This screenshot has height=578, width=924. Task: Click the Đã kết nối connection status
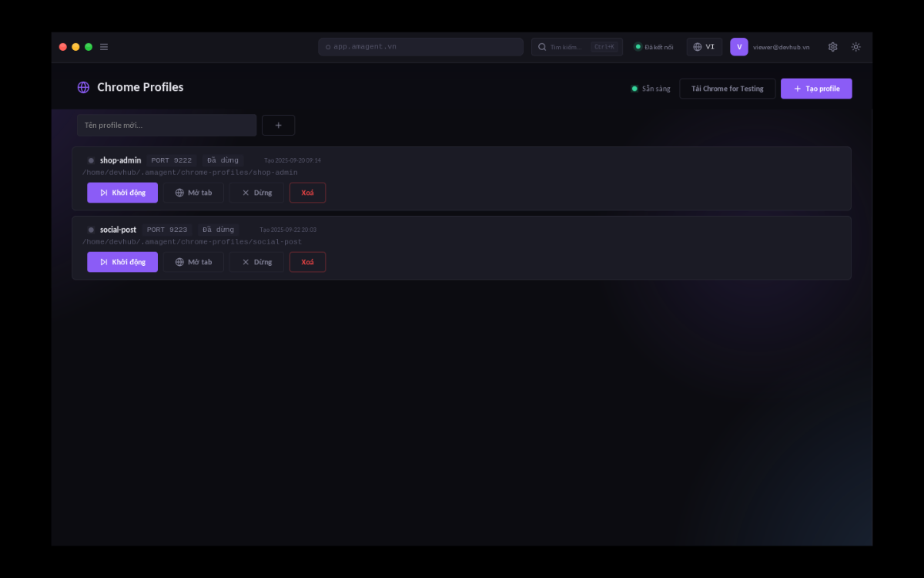pos(654,47)
